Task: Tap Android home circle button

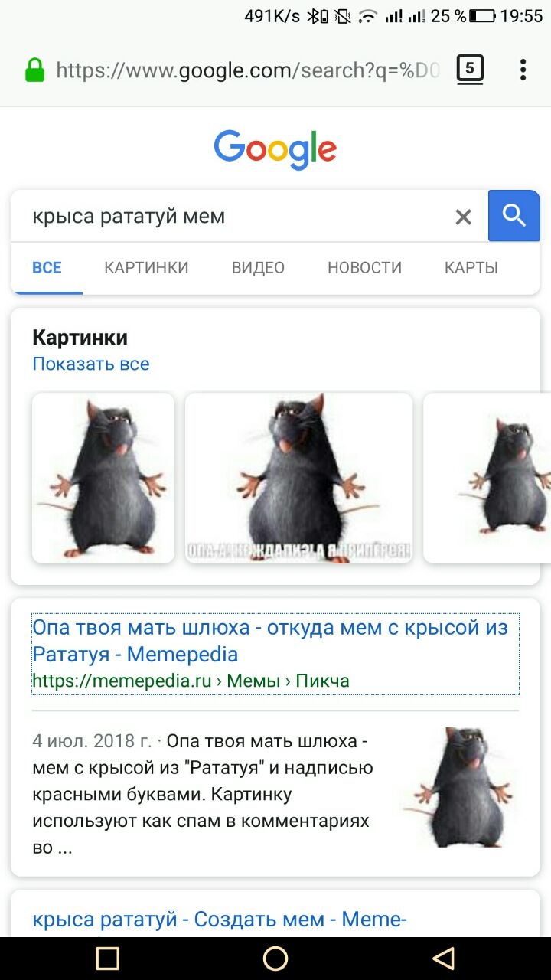Action: click(x=275, y=958)
